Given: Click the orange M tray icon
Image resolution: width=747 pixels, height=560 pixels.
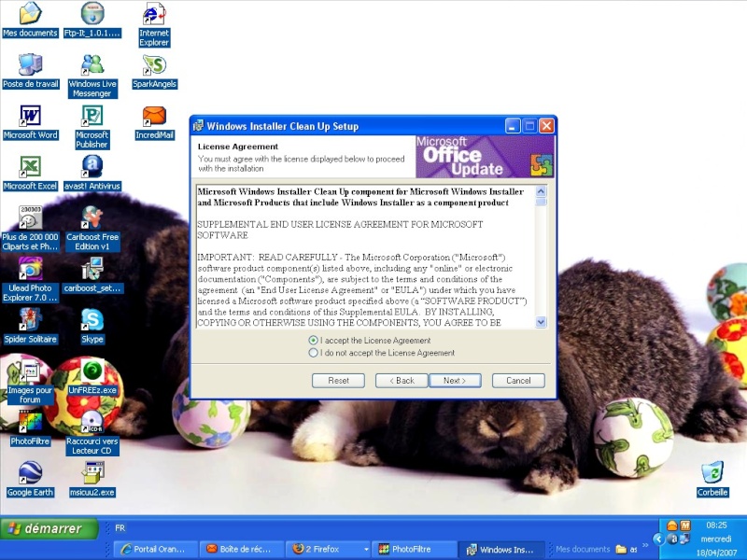Looking at the screenshot, I should [685, 525].
